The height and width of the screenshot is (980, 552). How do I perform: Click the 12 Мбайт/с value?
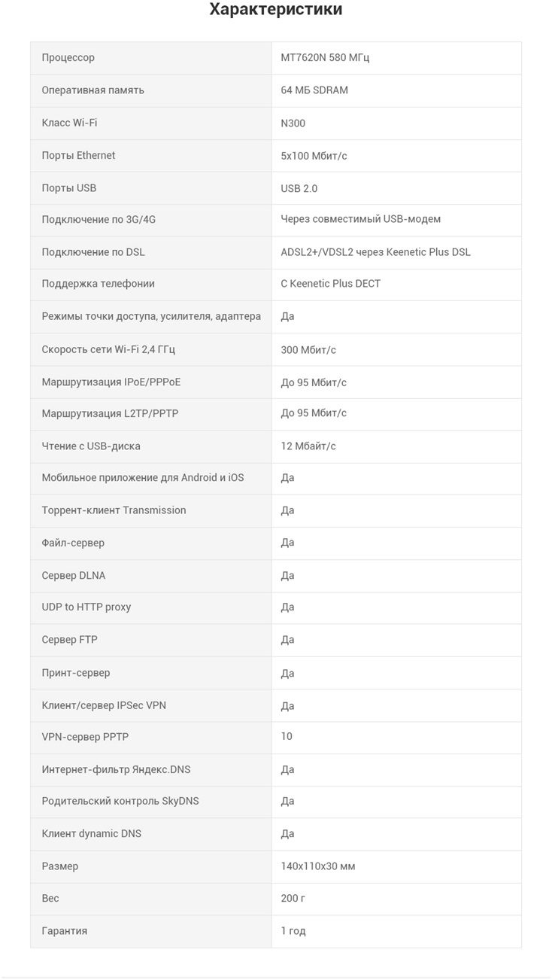(x=308, y=446)
